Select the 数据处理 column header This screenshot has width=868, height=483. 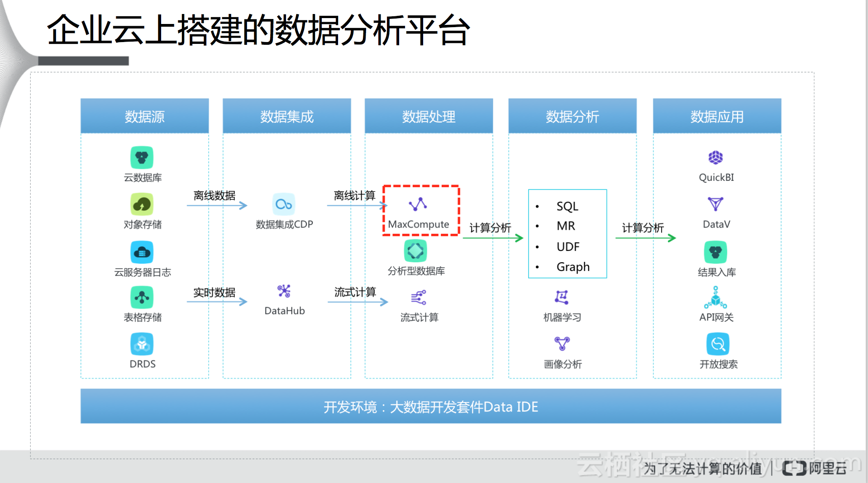[x=429, y=116]
